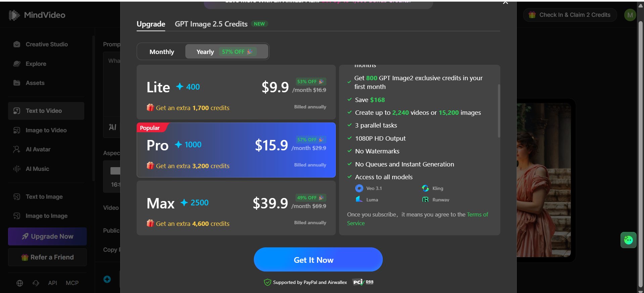Viewport: 644px width, 293px height.
Task: Open the AI Music tool
Action: (46, 169)
